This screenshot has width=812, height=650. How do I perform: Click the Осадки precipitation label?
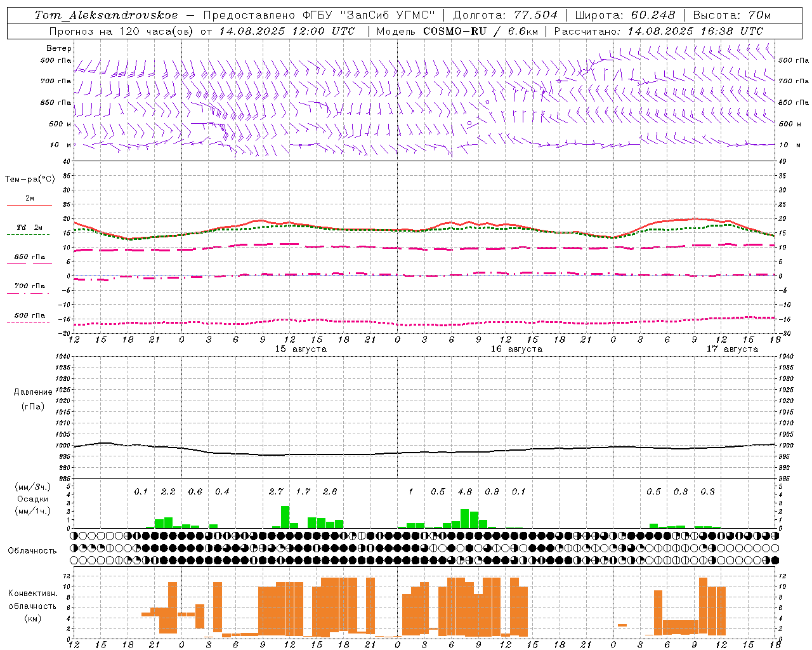click(32, 500)
